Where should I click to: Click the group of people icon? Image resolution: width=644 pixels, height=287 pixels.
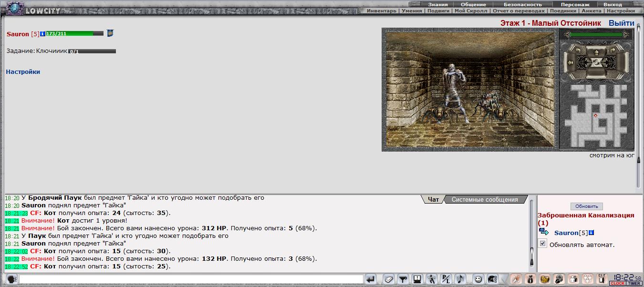pyautogui.click(x=588, y=279)
